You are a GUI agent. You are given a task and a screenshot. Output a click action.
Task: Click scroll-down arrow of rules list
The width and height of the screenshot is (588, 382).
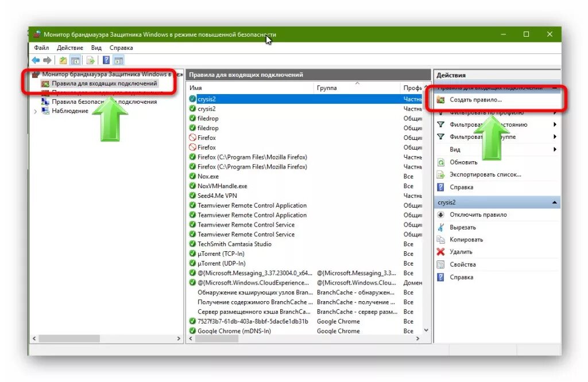(x=426, y=330)
